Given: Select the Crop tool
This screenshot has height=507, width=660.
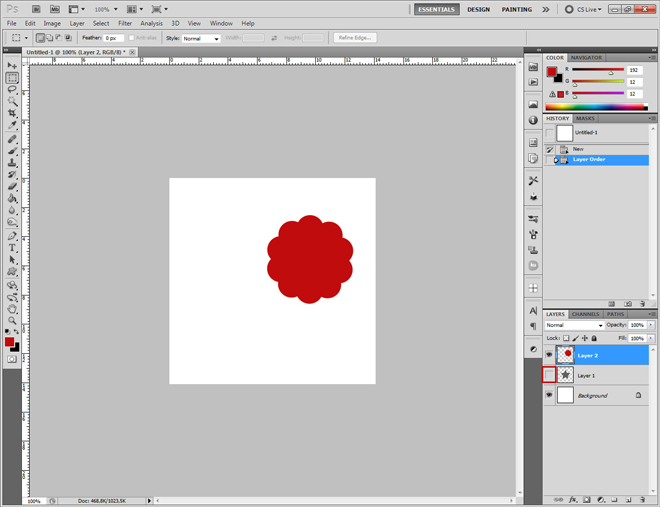Looking at the screenshot, I should (x=12, y=113).
